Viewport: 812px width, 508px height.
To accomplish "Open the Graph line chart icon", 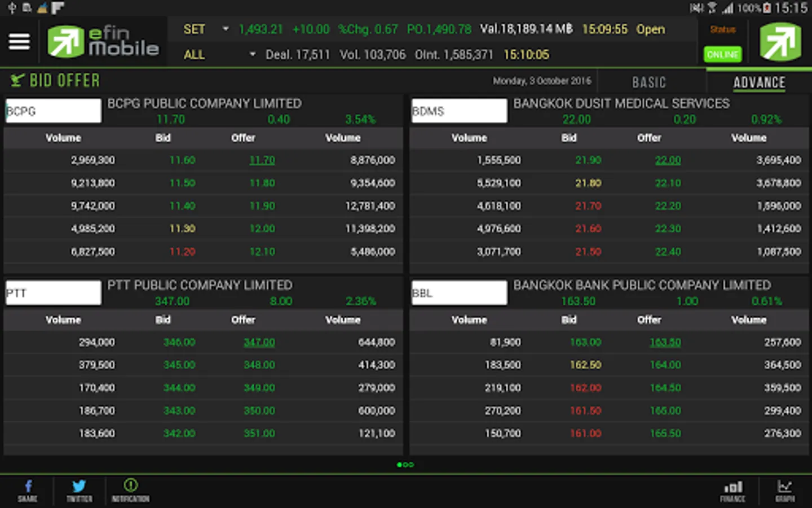I will coord(785,491).
